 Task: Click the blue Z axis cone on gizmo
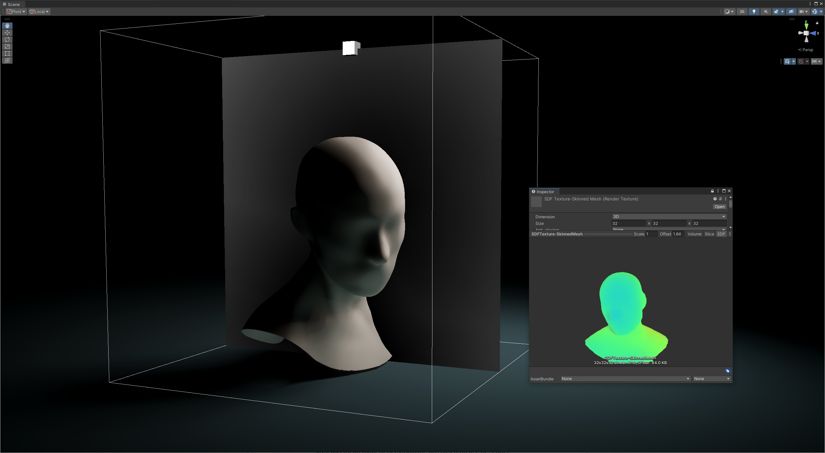coord(813,33)
